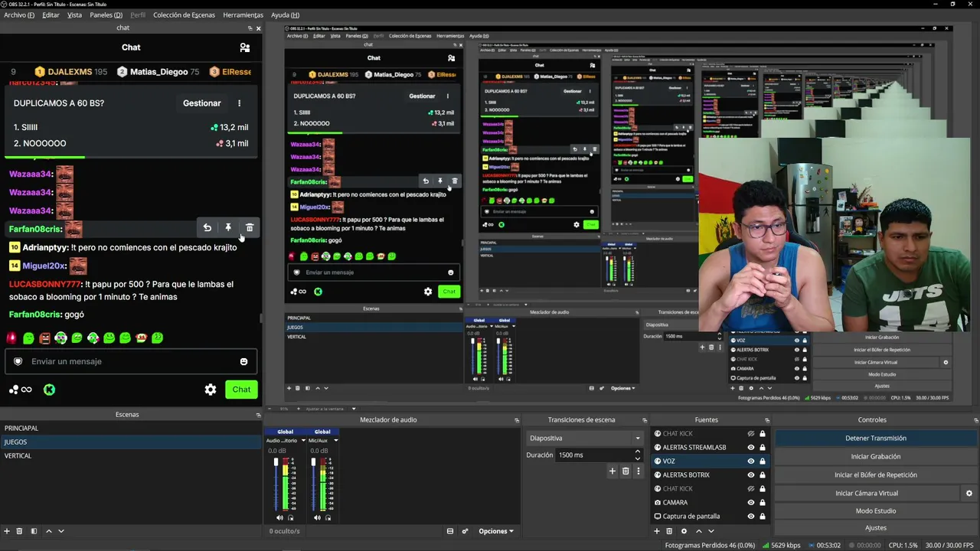The height and width of the screenshot is (551, 980).
Task: Open the Colección de Escenas menu
Action: tap(184, 15)
